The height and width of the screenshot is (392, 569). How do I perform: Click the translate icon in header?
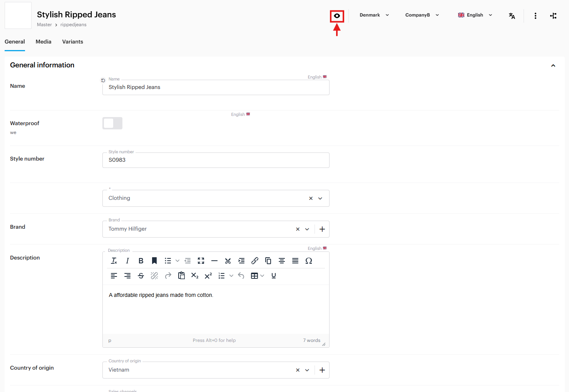pyautogui.click(x=512, y=16)
